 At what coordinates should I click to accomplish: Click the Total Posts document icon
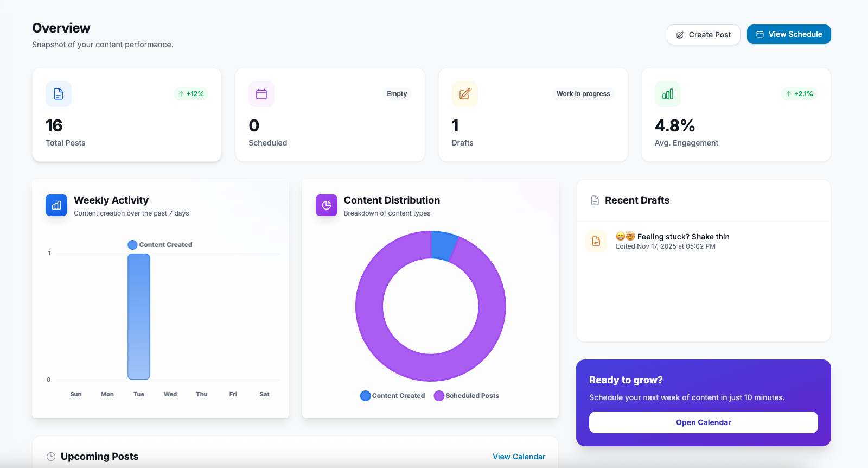tap(59, 94)
